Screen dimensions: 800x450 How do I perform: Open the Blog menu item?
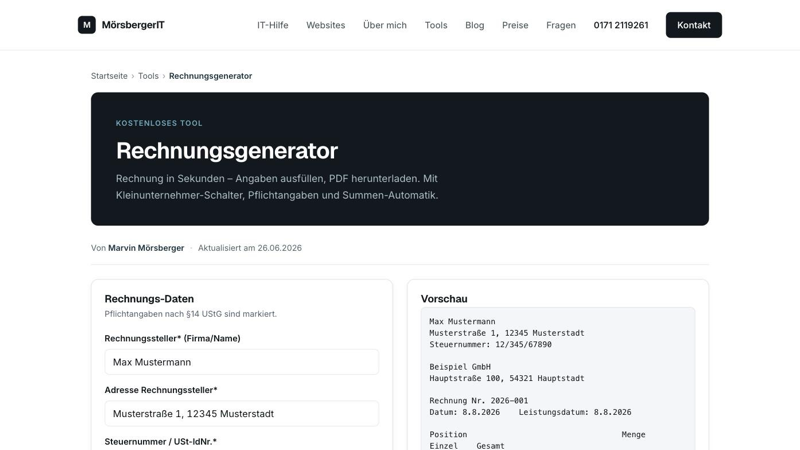474,25
